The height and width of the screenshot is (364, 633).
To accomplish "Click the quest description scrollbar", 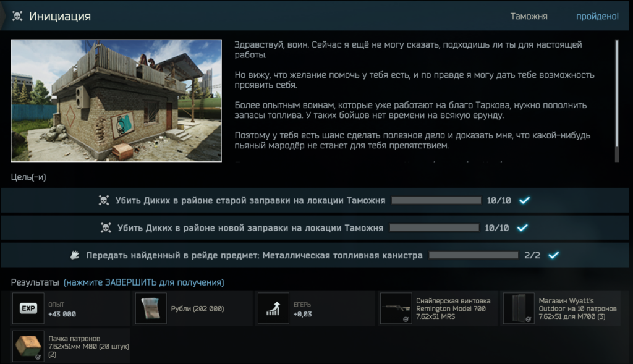I will point(616,93).
